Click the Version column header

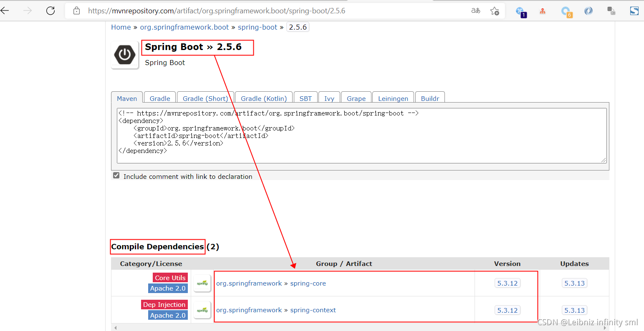click(508, 264)
